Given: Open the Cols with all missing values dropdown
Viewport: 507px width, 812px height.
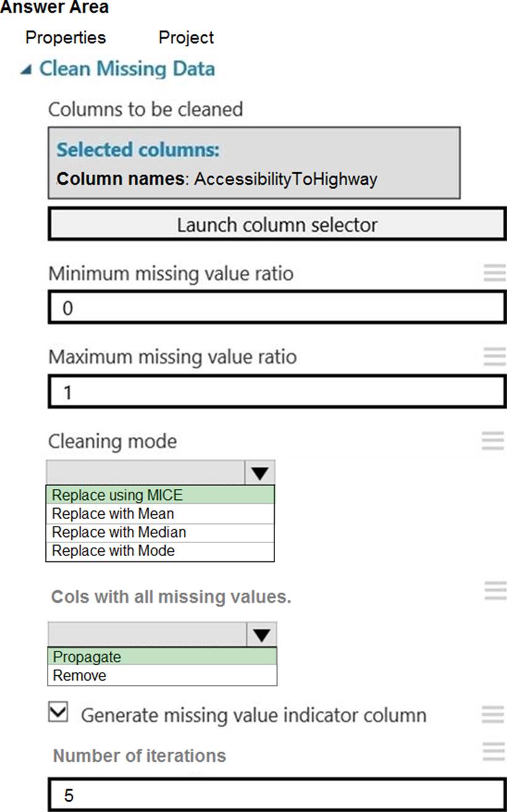Looking at the screenshot, I should (262, 634).
